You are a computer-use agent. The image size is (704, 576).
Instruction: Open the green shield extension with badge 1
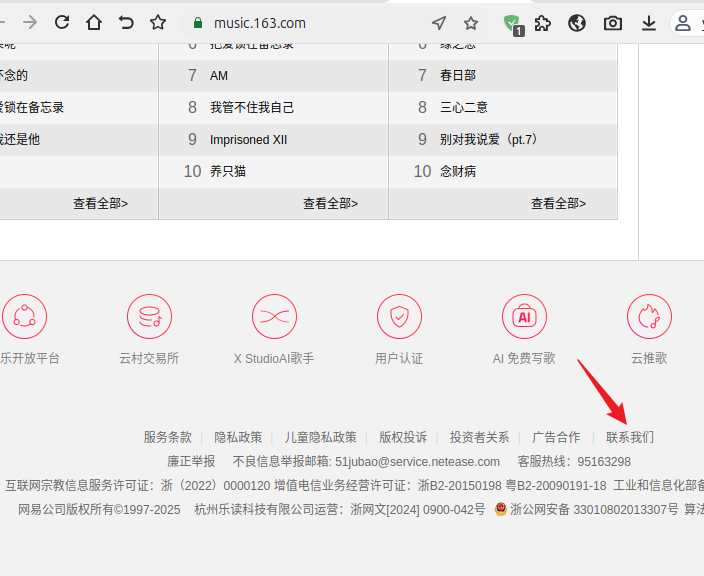tap(513, 24)
